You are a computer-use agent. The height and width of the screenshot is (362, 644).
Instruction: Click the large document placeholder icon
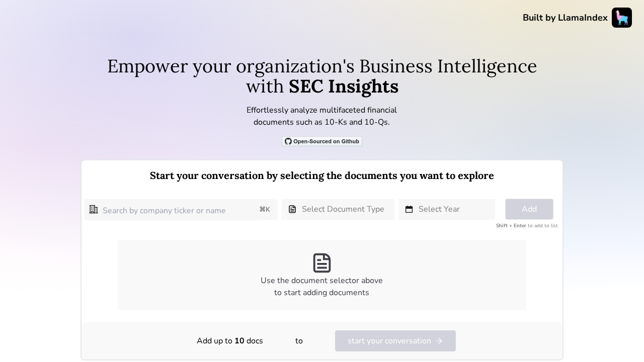(322, 262)
